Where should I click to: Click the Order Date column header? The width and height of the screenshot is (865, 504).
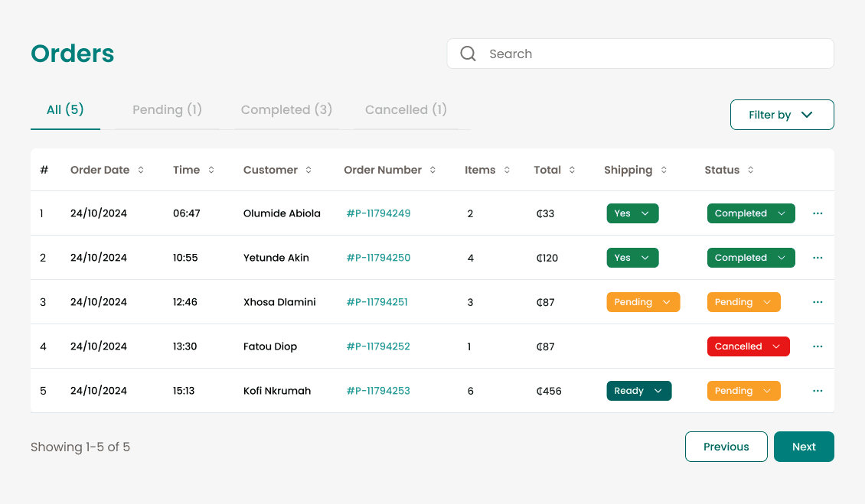coord(100,170)
